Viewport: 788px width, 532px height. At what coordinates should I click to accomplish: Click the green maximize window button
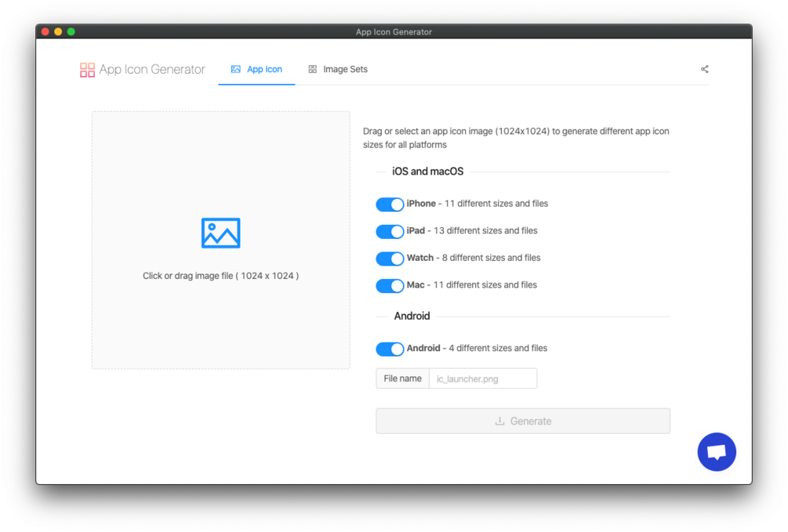click(x=71, y=31)
